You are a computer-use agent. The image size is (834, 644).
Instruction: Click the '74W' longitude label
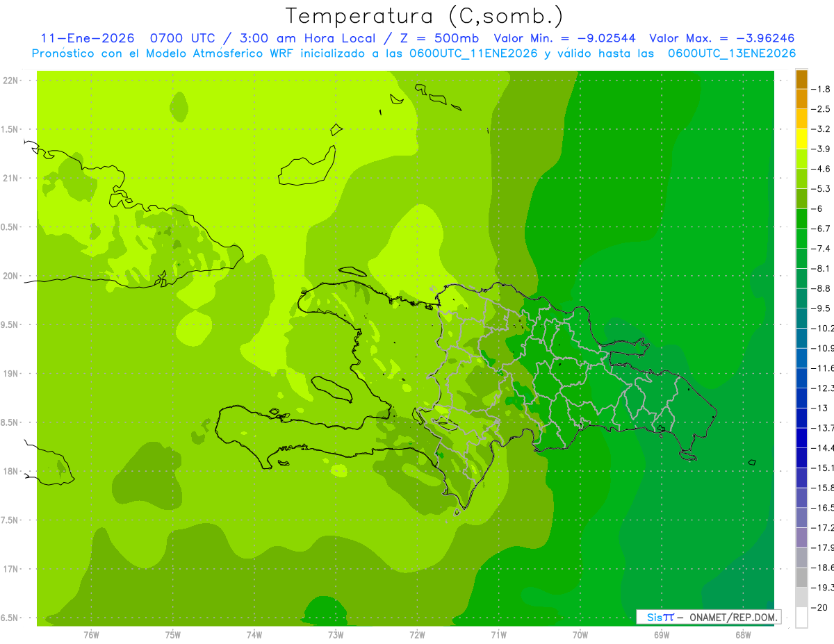click(254, 635)
